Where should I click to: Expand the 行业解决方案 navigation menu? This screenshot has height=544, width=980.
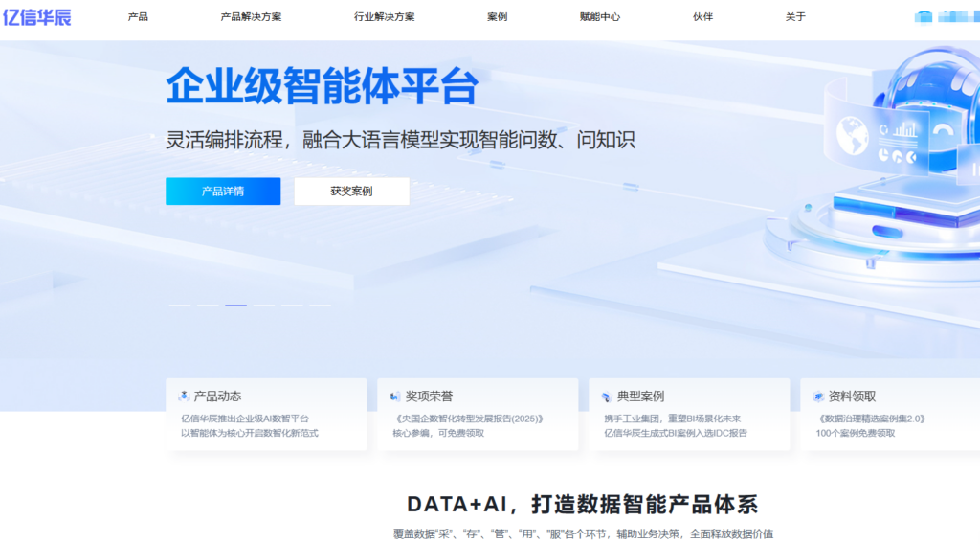[384, 17]
